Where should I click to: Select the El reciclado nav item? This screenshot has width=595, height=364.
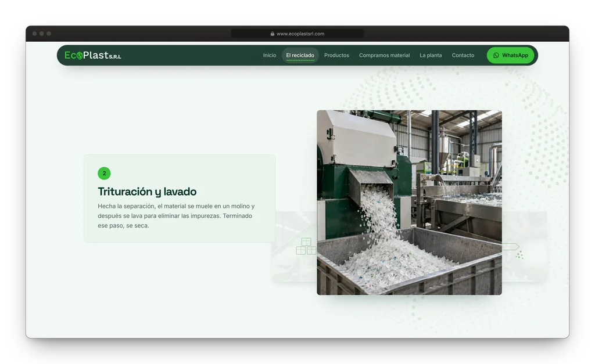coord(300,55)
